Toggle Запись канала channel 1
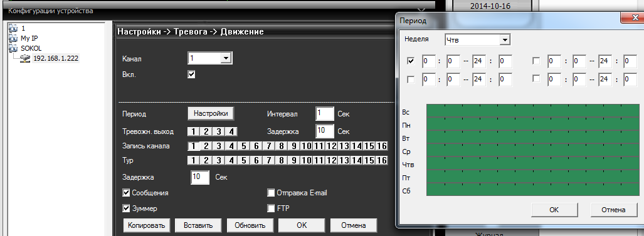 (194, 146)
